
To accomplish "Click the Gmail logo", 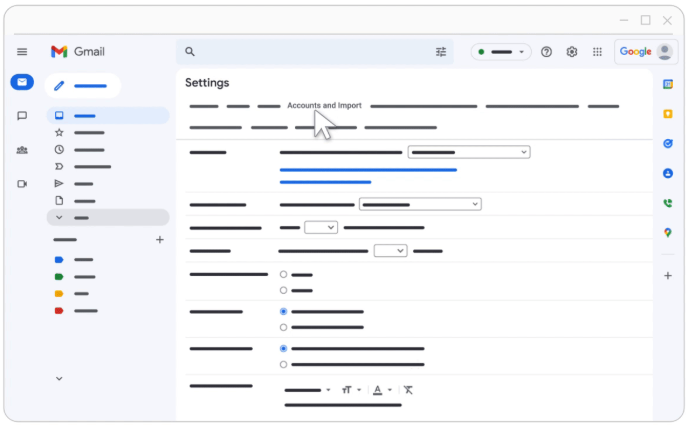I will tap(78, 52).
